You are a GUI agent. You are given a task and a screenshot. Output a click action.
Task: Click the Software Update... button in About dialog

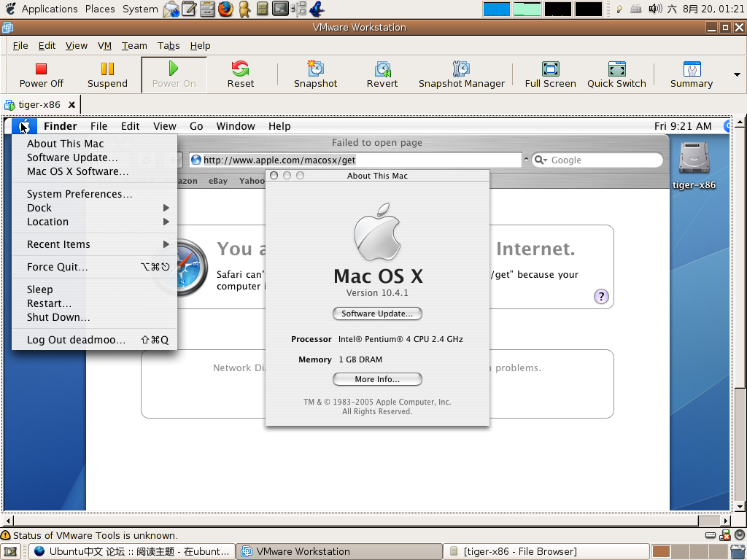click(x=377, y=314)
